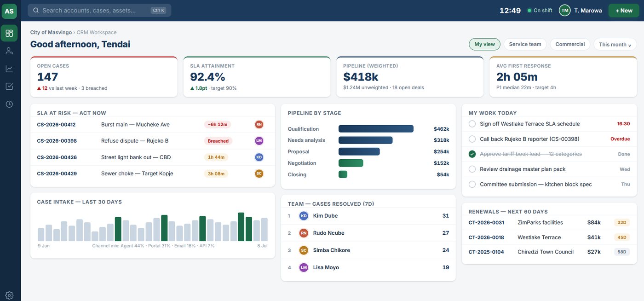The image size is (644, 301).
Task: Click the 16:30 due time
Action: 623,124
